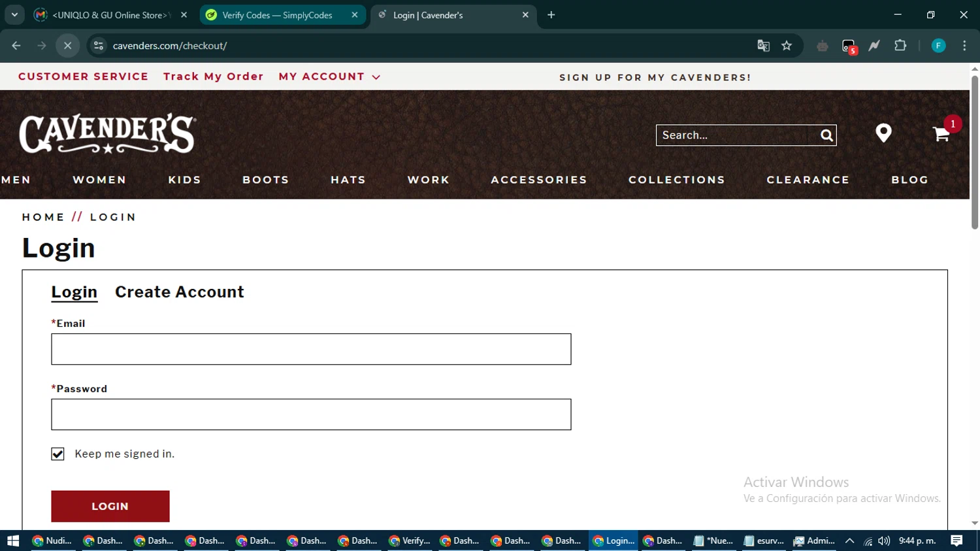Click the address bar URL
This screenshot has width=980, height=551.
[x=170, y=46]
